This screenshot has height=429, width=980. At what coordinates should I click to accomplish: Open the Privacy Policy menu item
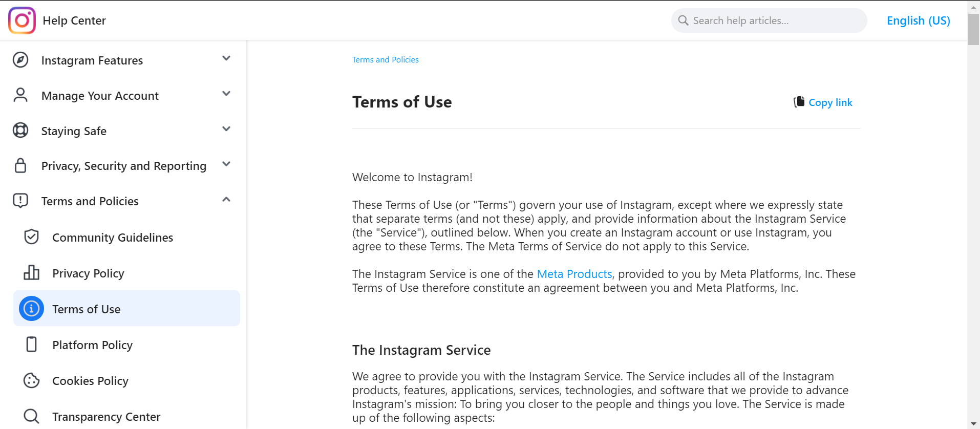[x=88, y=273]
